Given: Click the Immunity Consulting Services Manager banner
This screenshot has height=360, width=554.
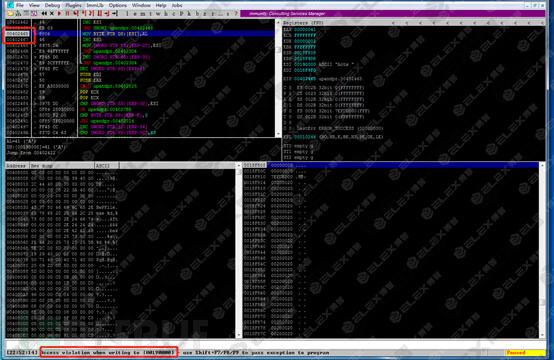Looking at the screenshot, I should pyautogui.click(x=392, y=14).
